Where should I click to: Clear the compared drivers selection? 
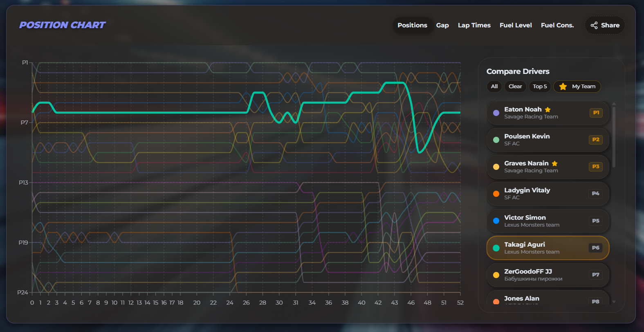[515, 87]
